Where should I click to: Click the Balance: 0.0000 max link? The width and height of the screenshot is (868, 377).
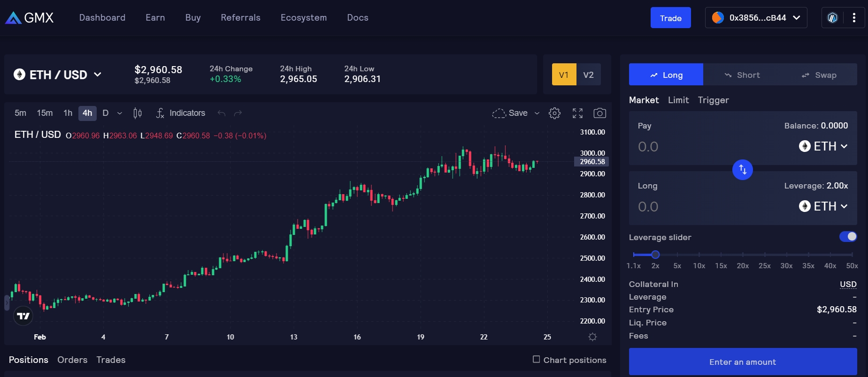click(x=816, y=126)
